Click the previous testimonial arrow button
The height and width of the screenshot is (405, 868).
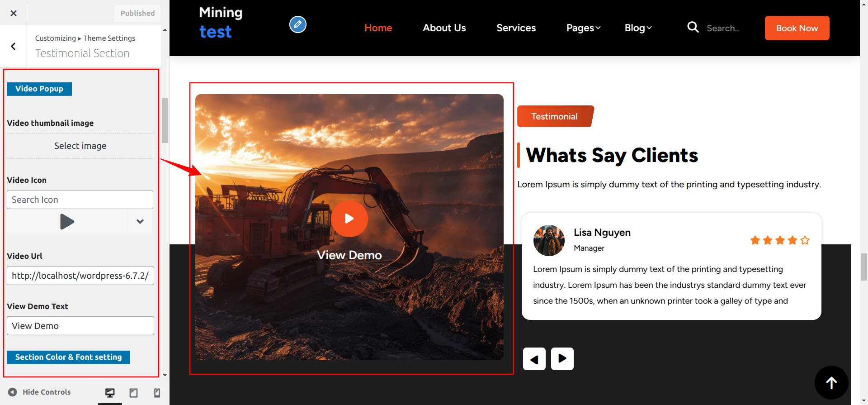click(534, 359)
